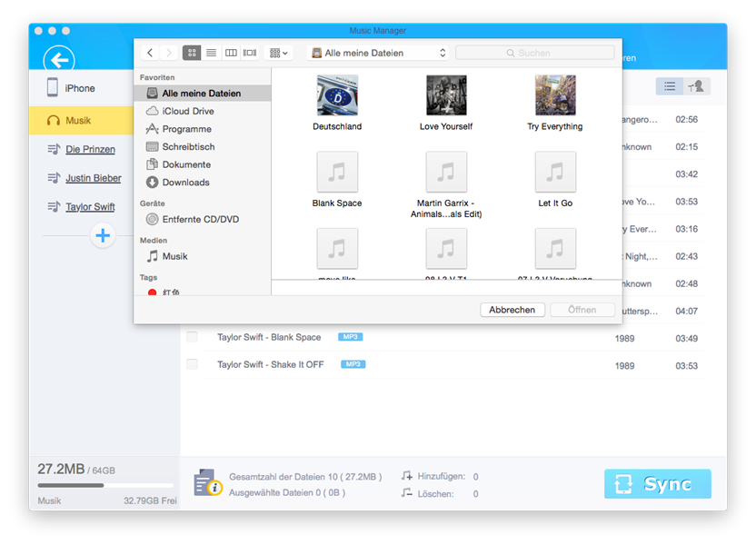Click the 03:16 duration value

point(687,229)
